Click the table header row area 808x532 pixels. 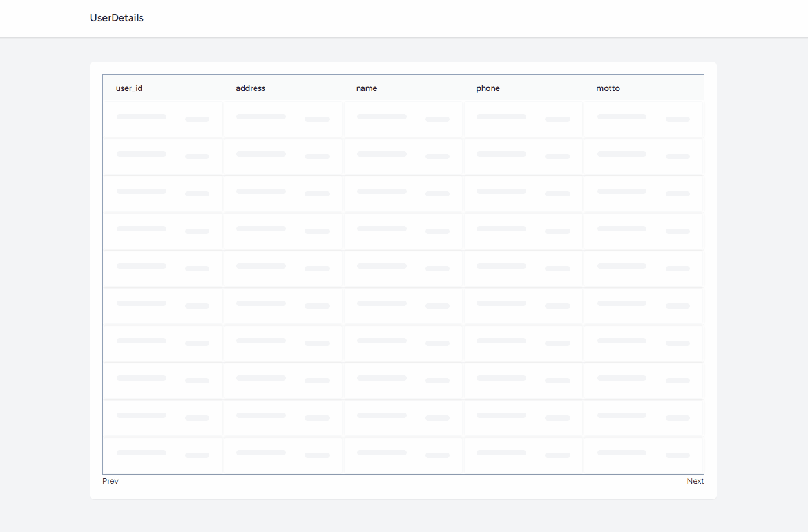(403, 88)
